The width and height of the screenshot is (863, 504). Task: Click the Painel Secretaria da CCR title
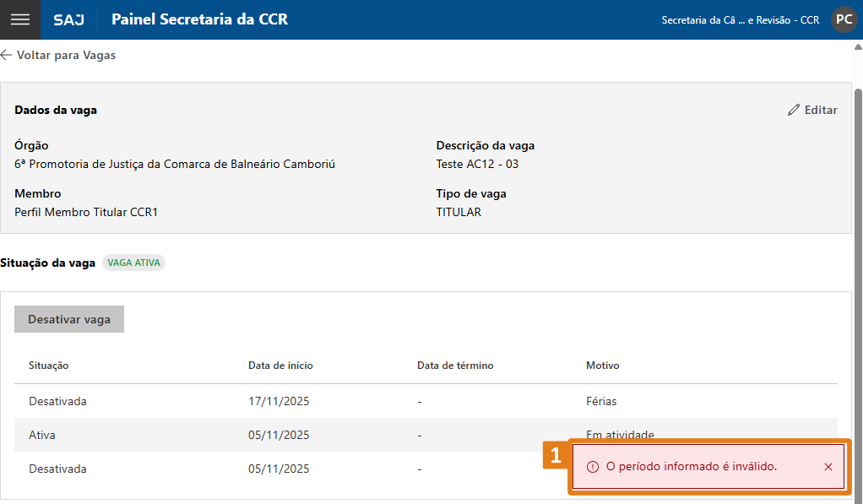pyautogui.click(x=199, y=19)
